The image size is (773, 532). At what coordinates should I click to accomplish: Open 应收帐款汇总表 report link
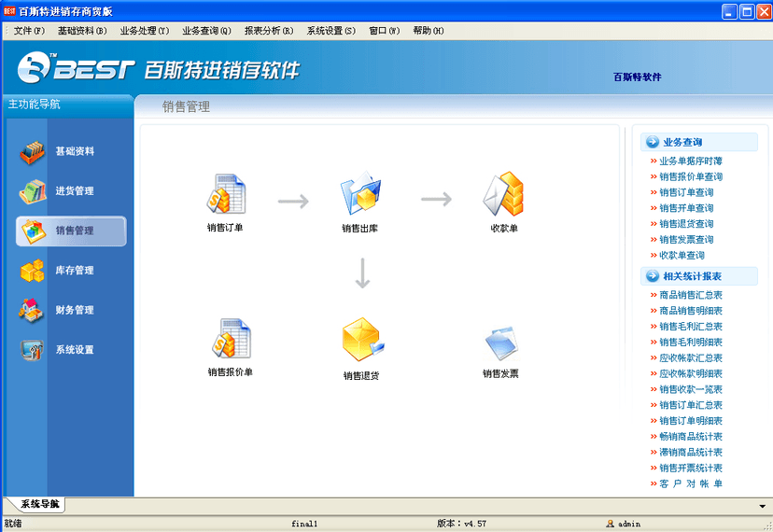[x=691, y=358]
